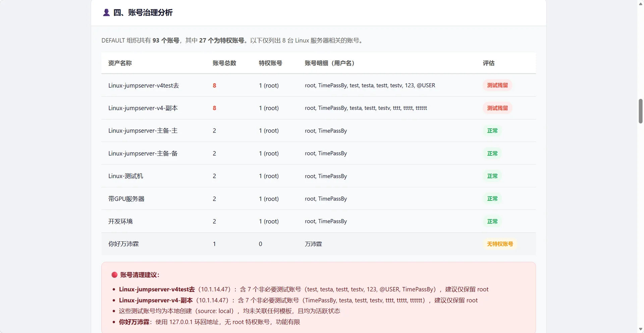Image resolution: width=644 pixels, height=333 pixels.
Task: Select the Linux-jumpserver-v4test去 asset name
Action: [x=144, y=86]
